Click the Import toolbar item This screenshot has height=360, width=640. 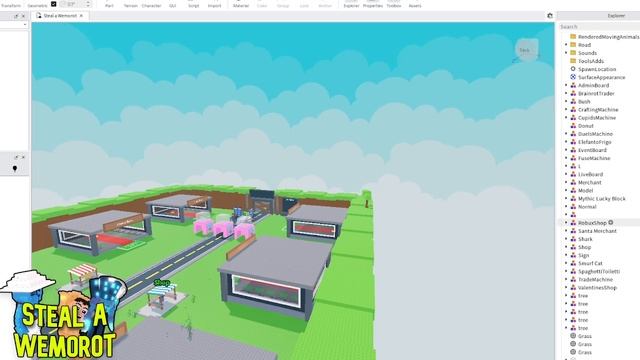coord(214,6)
